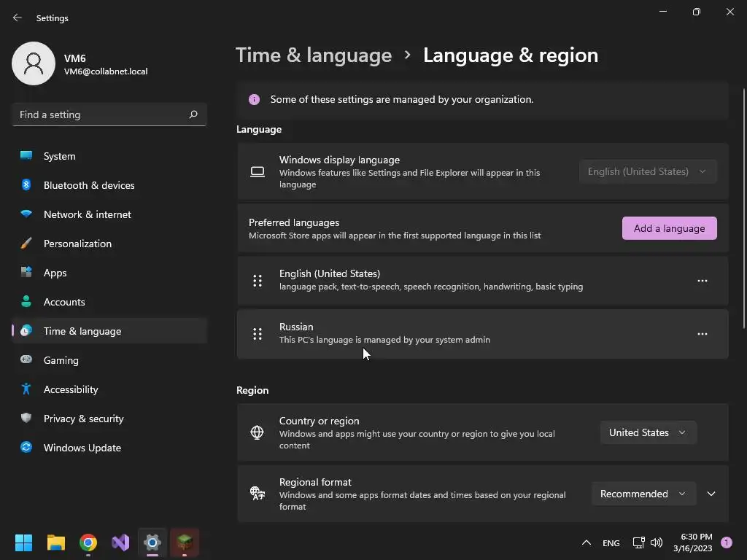
Task: Click Time & language breadcrumb link
Action: point(314,55)
